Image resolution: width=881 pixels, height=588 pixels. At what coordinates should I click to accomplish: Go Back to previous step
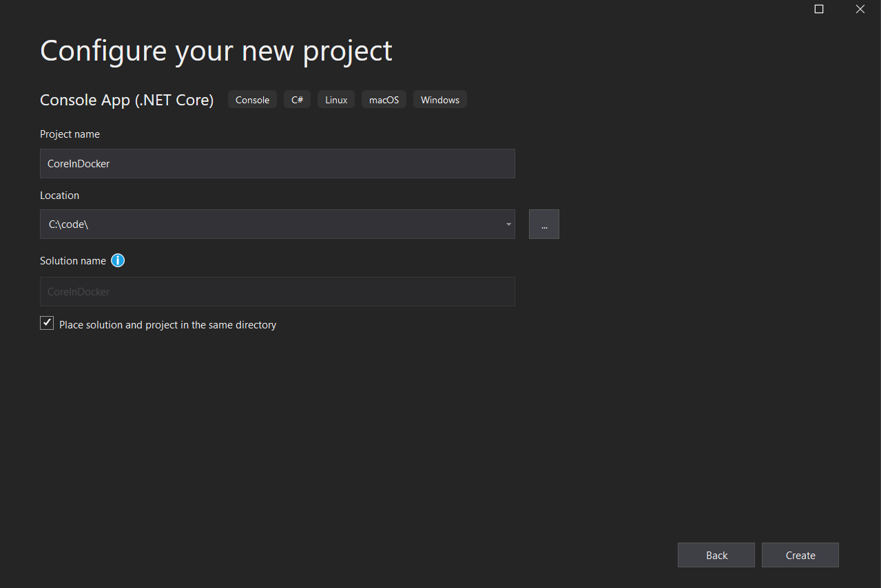(716, 555)
